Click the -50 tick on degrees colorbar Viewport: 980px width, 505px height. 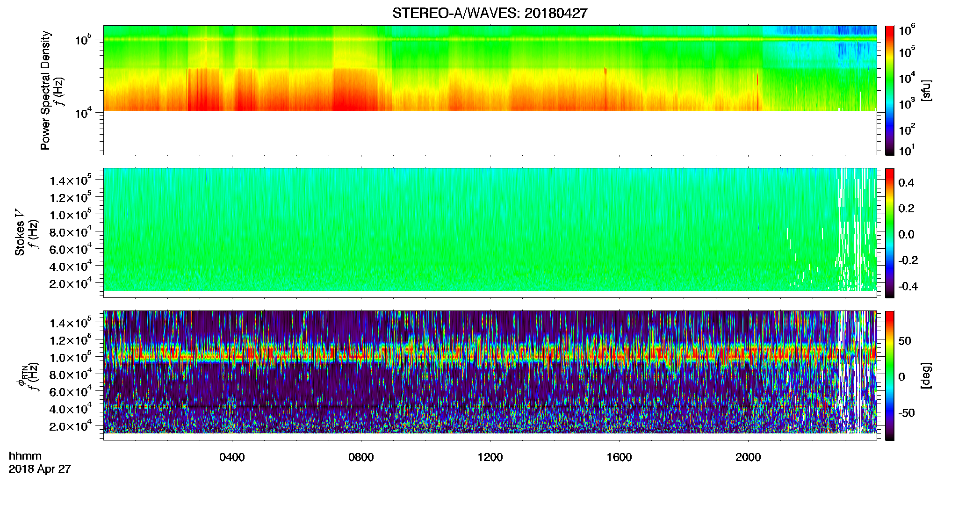tap(906, 413)
